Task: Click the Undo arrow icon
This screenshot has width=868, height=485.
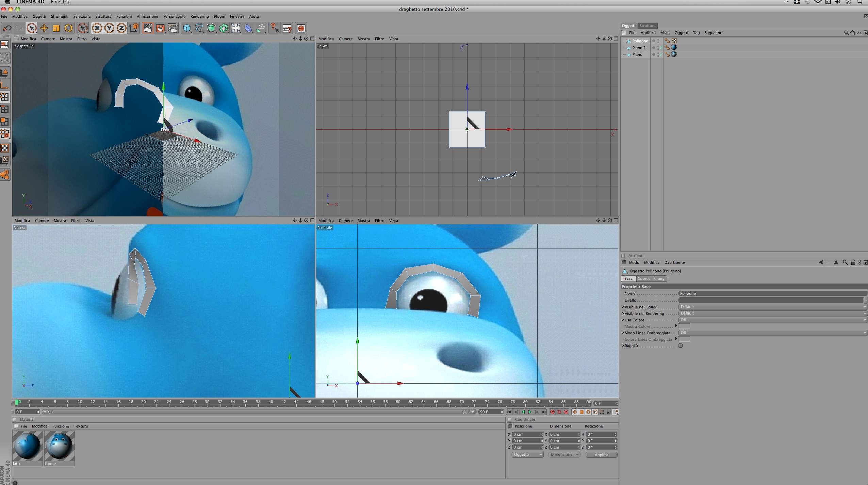Action: (7, 28)
